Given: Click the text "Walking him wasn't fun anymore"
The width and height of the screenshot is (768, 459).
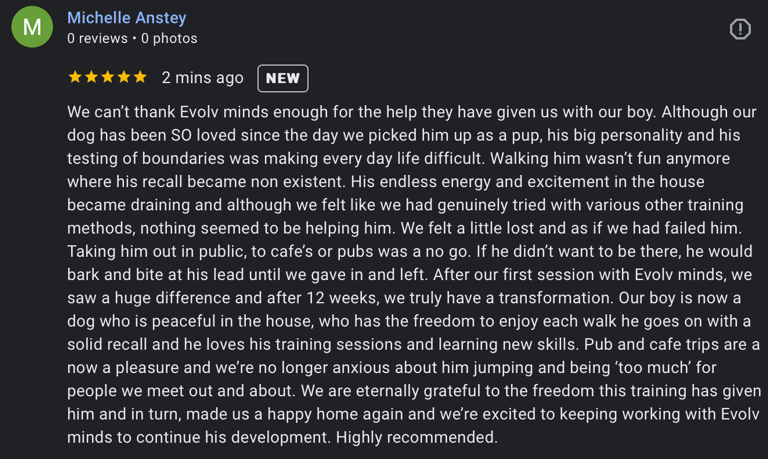Looking at the screenshot, I should 610,158.
